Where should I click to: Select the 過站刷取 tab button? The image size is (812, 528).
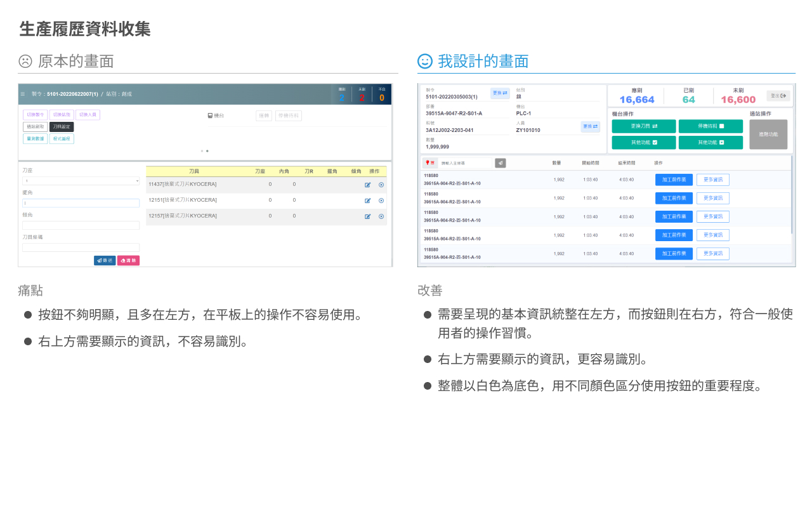click(35, 127)
